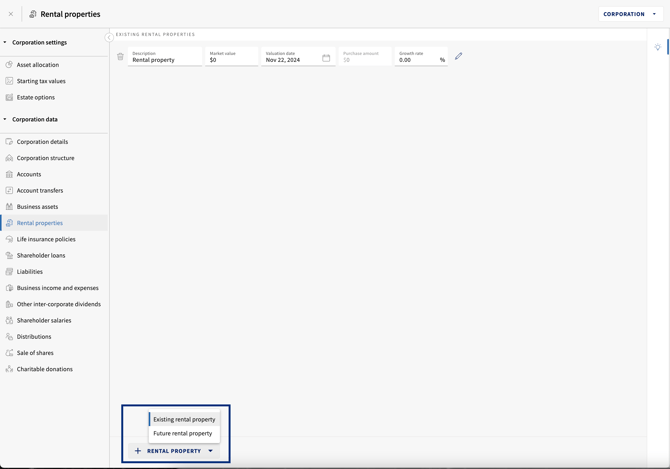This screenshot has width=670, height=469.
Task: Collapse the Corporation data section
Action: [5, 119]
